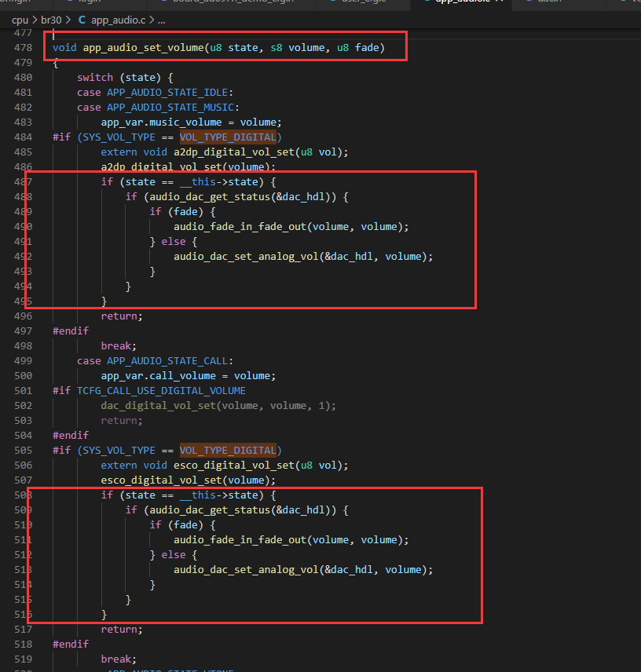Click audio_fade_in_fade_out call on line 511
This screenshot has height=672, width=641.
[240, 539]
